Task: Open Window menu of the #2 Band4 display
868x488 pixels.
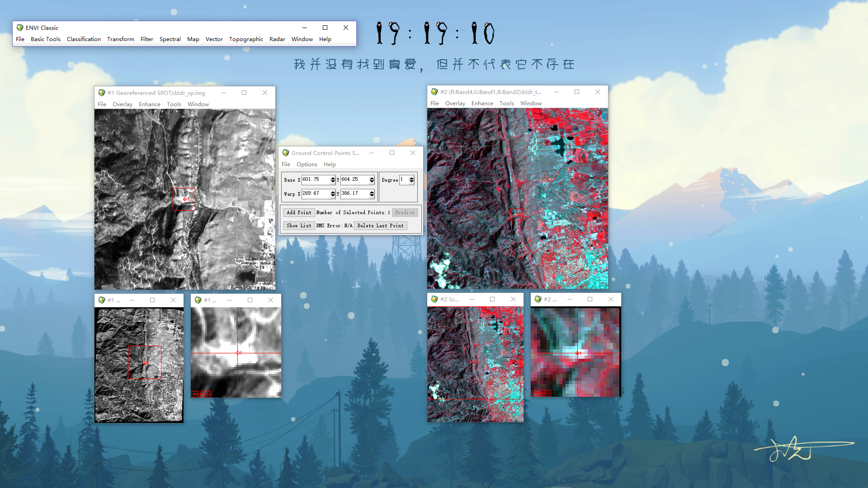Action: pyautogui.click(x=531, y=103)
